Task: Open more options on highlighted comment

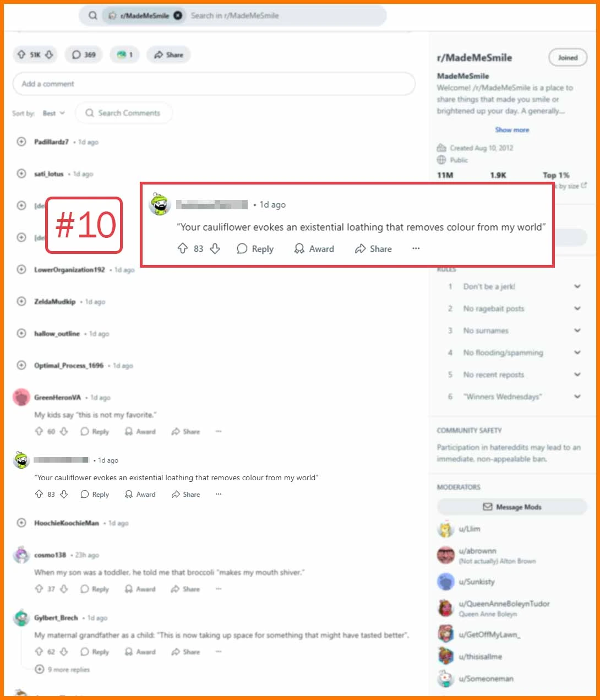Action: pos(416,248)
